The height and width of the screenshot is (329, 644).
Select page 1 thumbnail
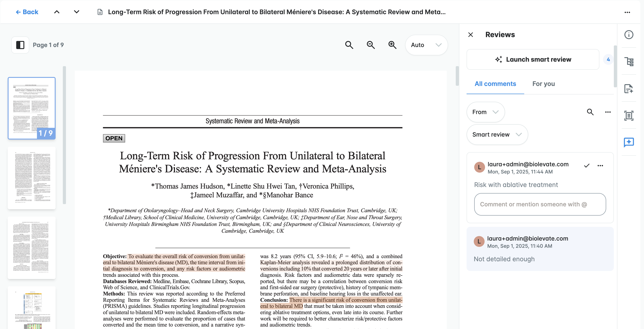coord(32,108)
